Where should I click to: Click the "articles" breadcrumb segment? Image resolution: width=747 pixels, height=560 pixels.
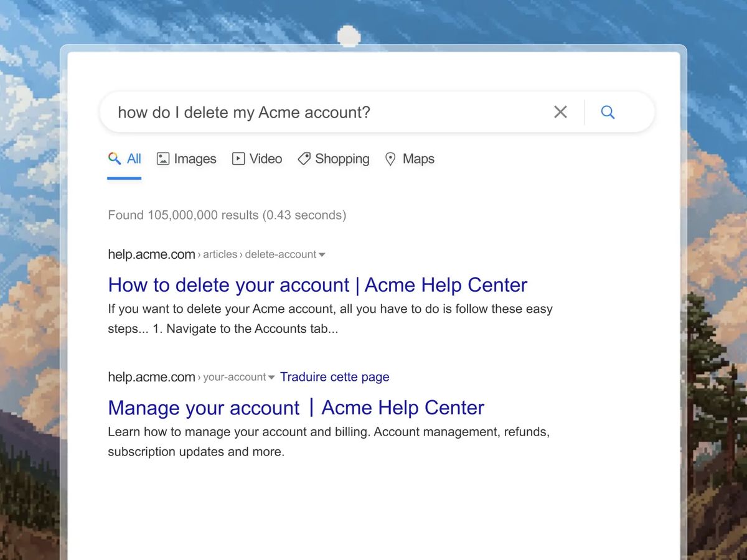click(220, 254)
